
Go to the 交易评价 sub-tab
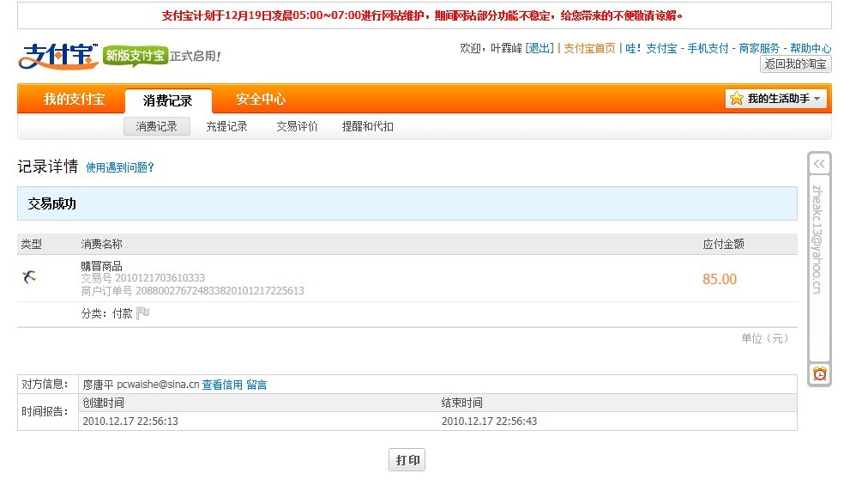coord(297,126)
